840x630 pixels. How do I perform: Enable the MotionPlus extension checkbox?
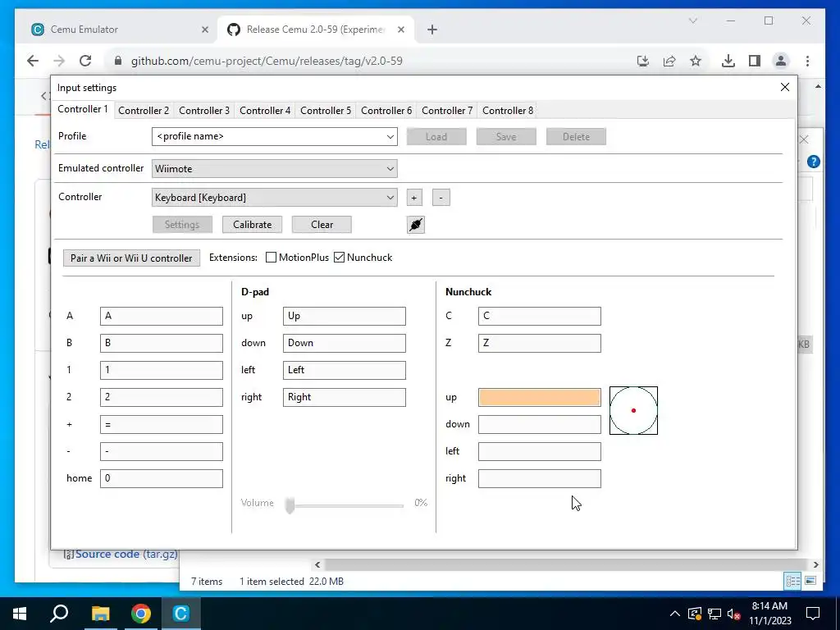[271, 258]
